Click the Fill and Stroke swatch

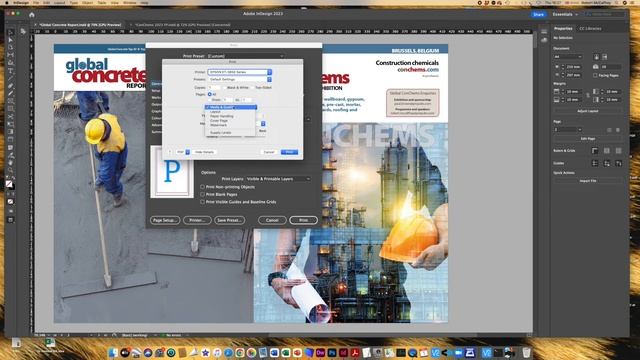point(10,185)
